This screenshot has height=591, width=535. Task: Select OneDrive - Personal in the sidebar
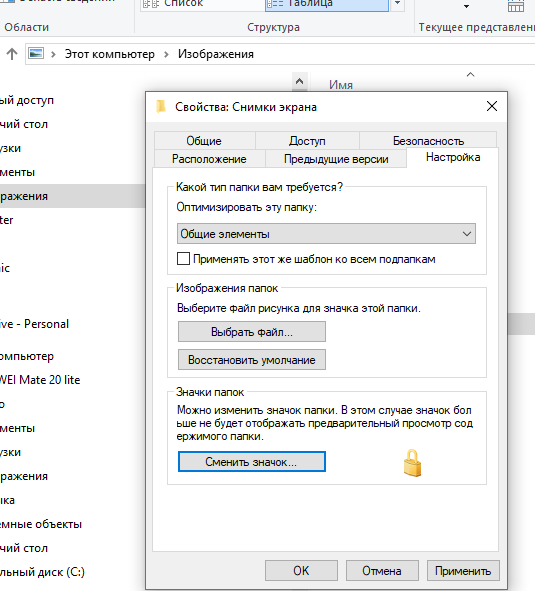(34, 324)
